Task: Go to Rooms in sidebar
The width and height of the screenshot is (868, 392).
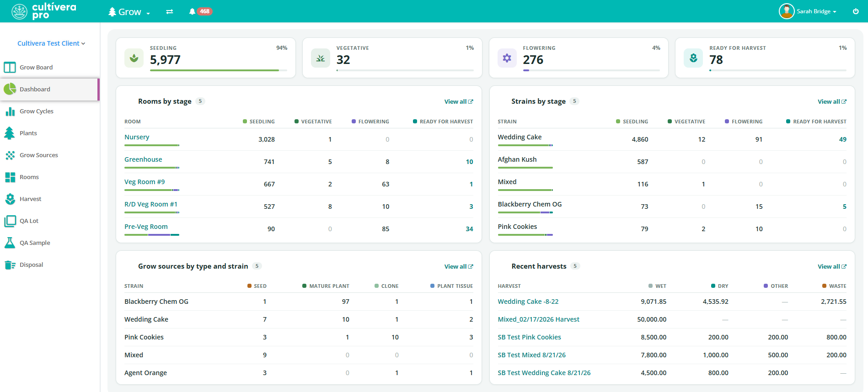Action: click(29, 177)
